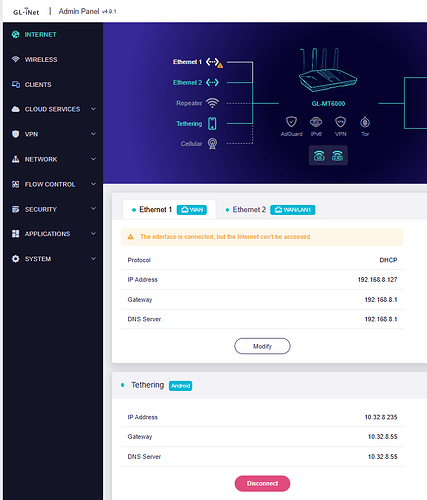Click the devices icon beside CLIENTS
427x500 pixels.
pos(16,84)
